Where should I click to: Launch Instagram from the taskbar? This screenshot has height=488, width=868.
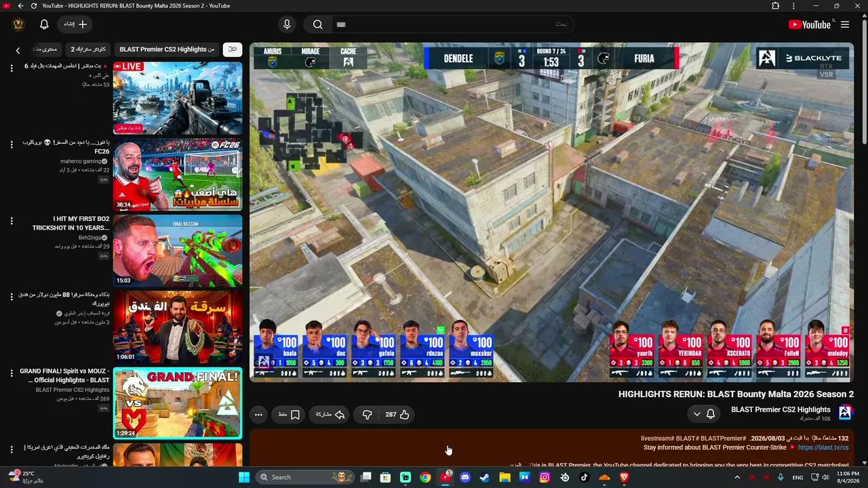pos(545,477)
